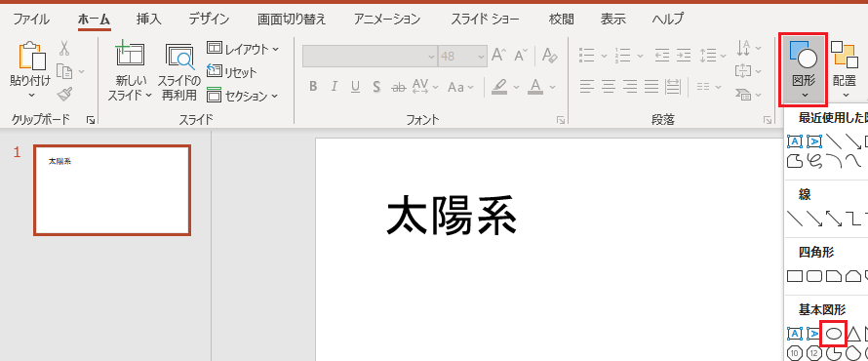The height and width of the screenshot is (361, 868).
Task: Clear all formatting with the eraser icon
Action: click(x=550, y=56)
